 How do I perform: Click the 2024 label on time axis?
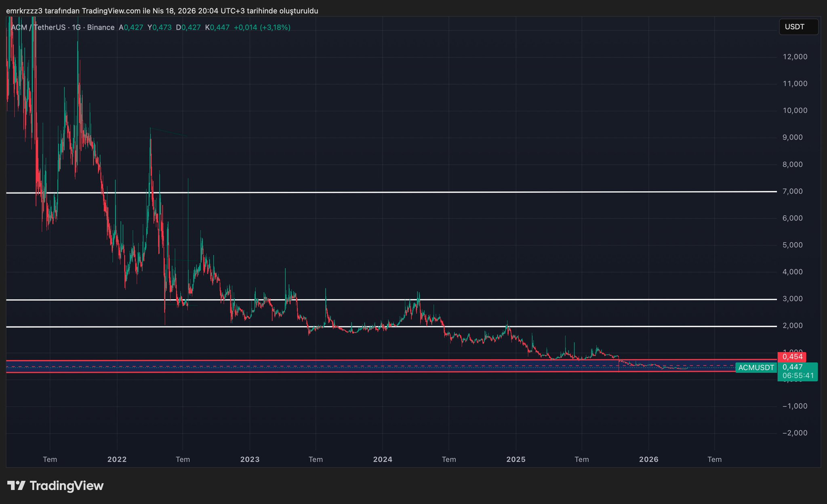(382, 459)
